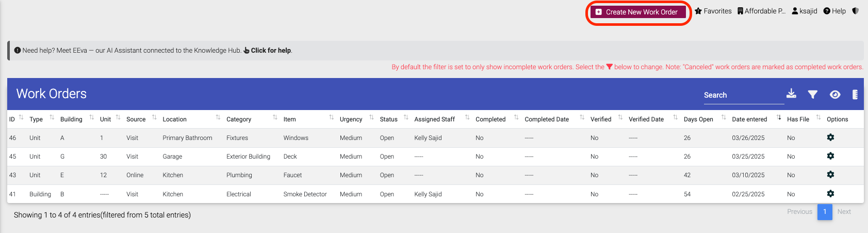Click the shield icon in top bar
This screenshot has height=233, width=868.
point(855,11)
